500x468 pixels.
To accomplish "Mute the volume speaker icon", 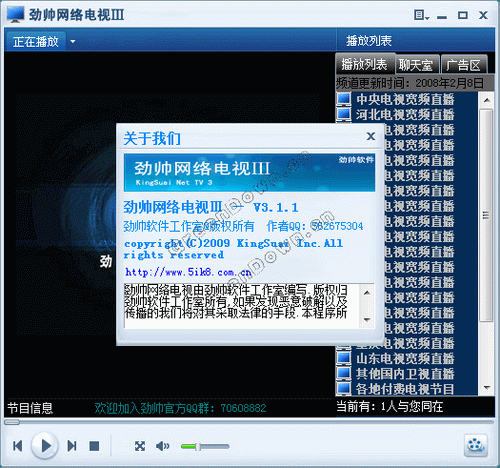I will (162, 446).
